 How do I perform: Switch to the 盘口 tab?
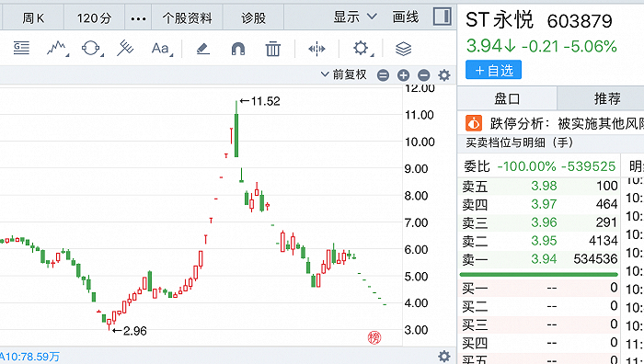pyautogui.click(x=507, y=98)
